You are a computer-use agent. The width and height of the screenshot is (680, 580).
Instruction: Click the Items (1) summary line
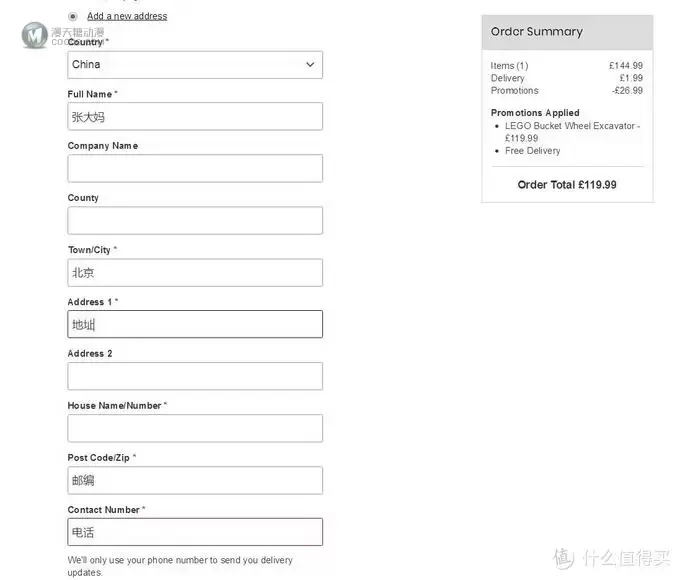point(567,66)
